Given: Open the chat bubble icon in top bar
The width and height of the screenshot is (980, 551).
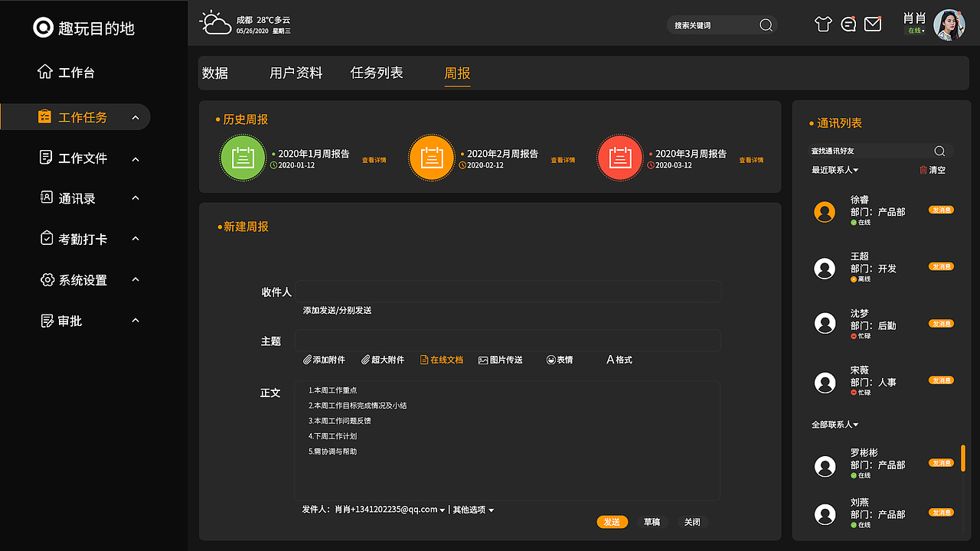Looking at the screenshot, I should (x=848, y=24).
